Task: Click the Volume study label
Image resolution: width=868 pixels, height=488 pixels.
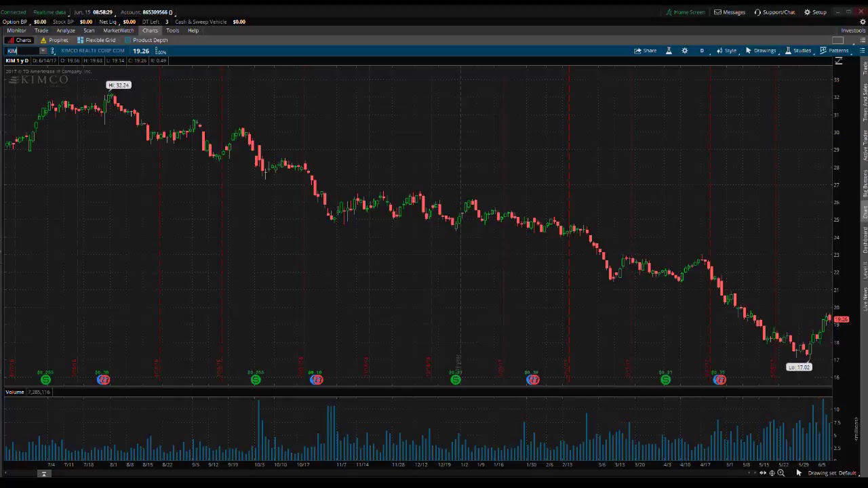Action: point(15,392)
